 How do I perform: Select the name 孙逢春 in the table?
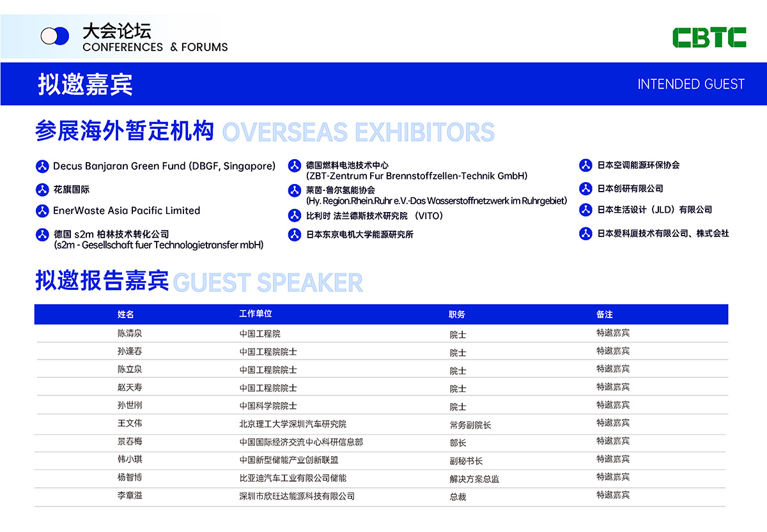tap(130, 351)
